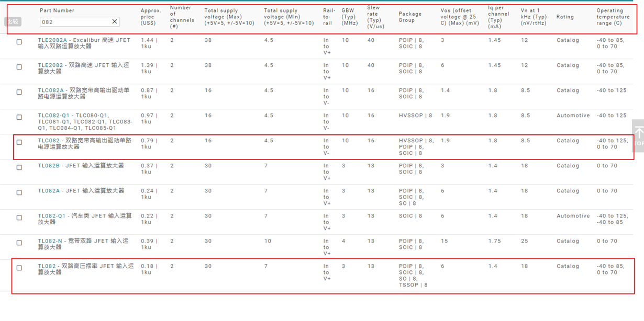Select the Rating column header
This screenshot has width=644, height=321.
pos(565,17)
